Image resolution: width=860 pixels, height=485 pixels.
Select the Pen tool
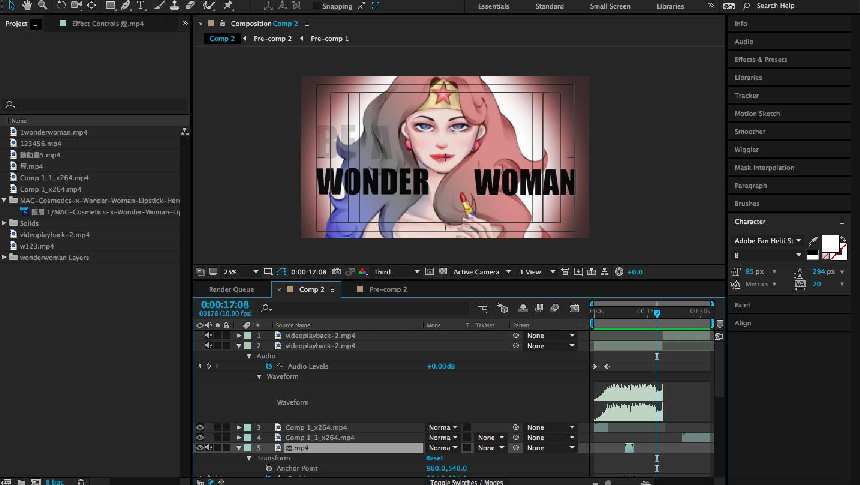pos(126,5)
